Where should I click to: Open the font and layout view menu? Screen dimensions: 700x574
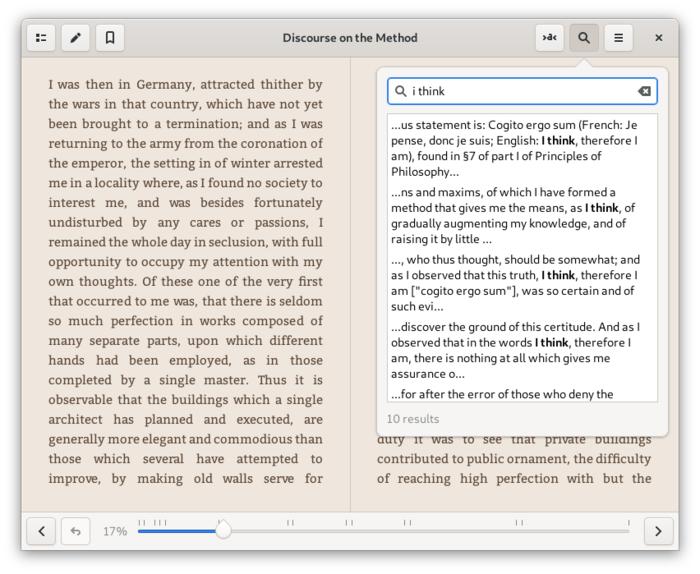tap(550, 38)
